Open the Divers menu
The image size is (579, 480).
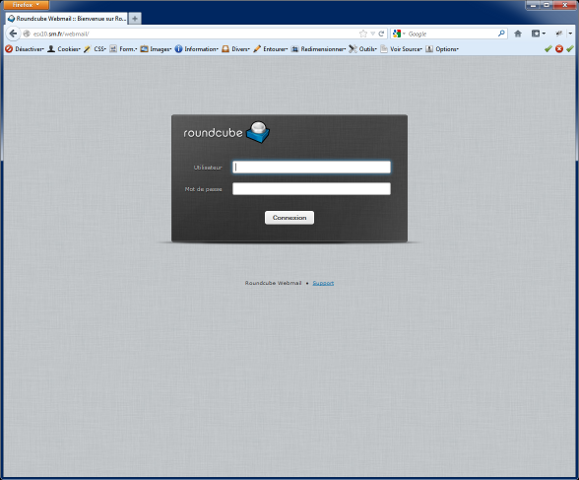(x=240, y=49)
